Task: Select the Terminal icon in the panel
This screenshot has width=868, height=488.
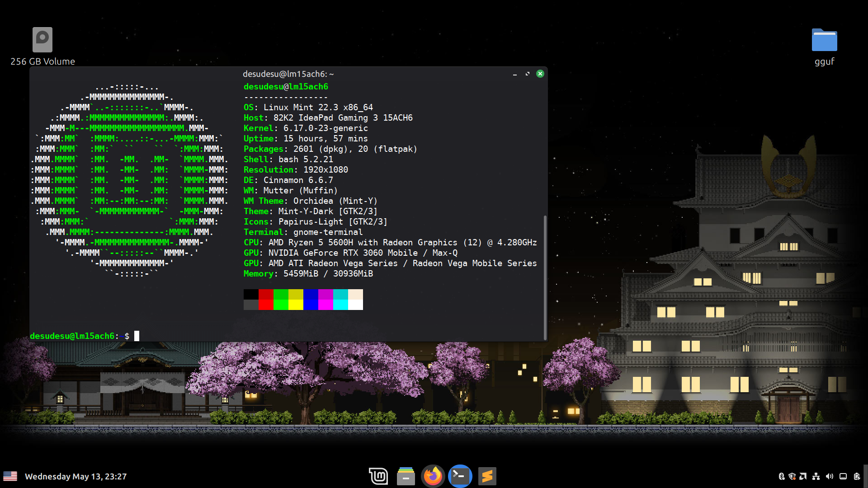Action: (460, 476)
